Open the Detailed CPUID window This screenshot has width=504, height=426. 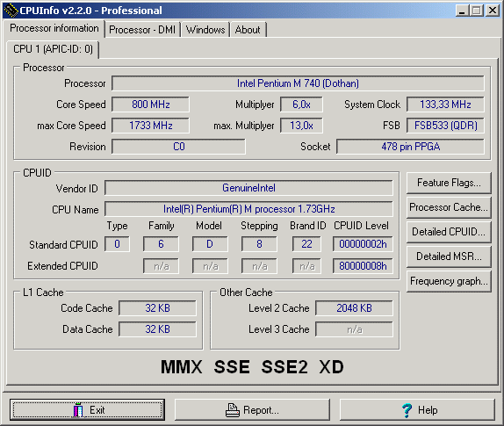(449, 232)
